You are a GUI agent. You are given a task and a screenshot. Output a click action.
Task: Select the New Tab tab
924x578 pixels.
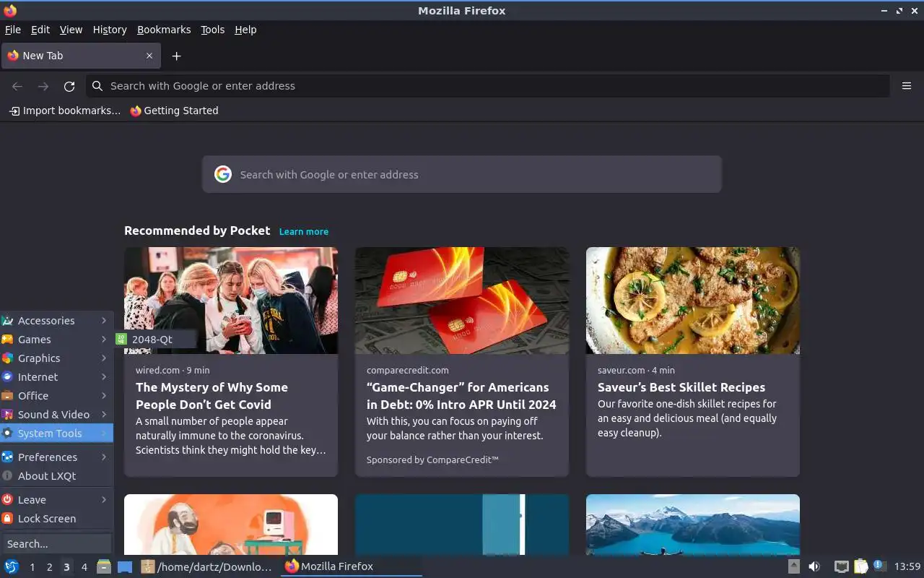pos(81,56)
